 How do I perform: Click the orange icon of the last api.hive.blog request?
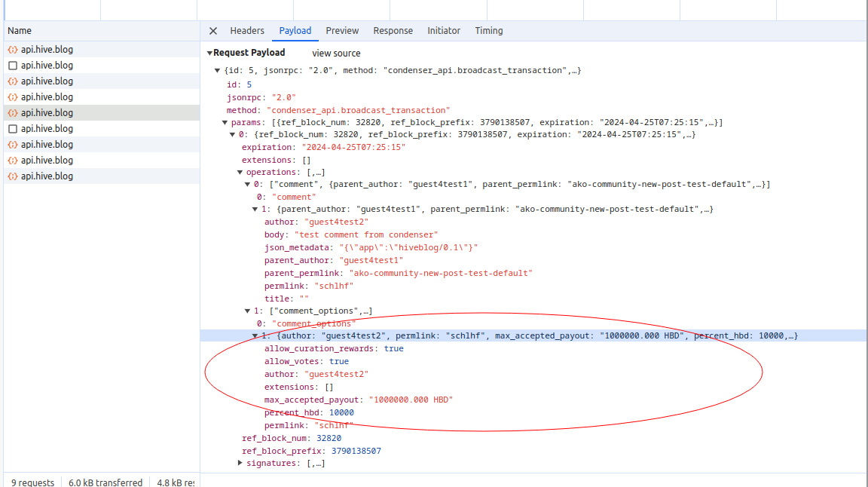point(12,176)
